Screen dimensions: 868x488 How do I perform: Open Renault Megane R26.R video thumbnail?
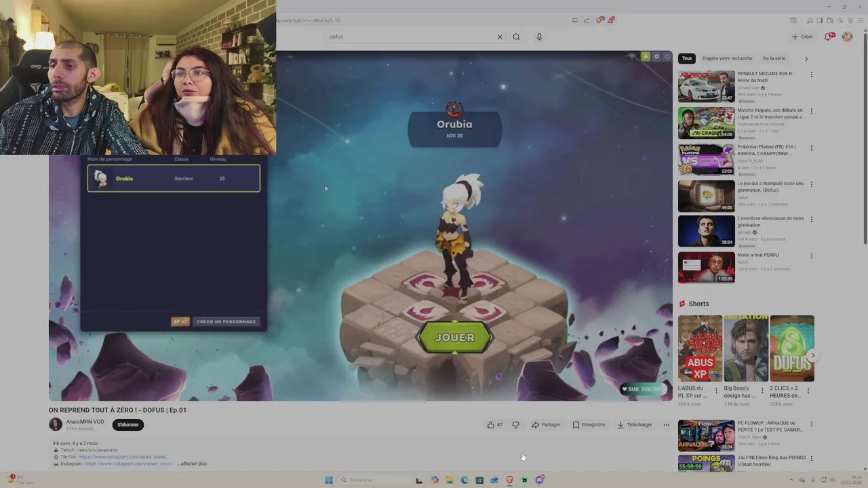click(706, 86)
